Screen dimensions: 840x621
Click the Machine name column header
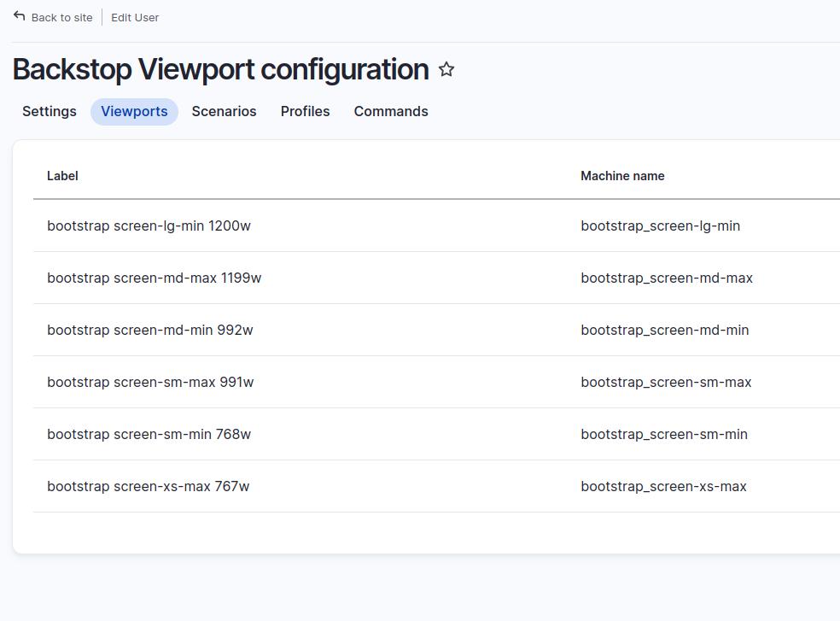coord(622,176)
